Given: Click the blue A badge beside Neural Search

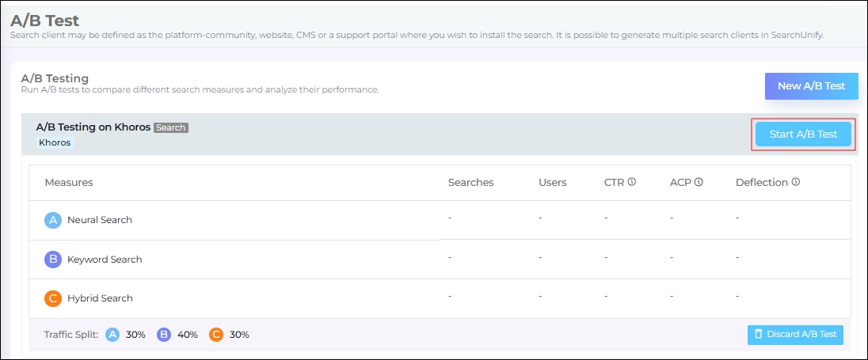Looking at the screenshot, I should point(53,220).
